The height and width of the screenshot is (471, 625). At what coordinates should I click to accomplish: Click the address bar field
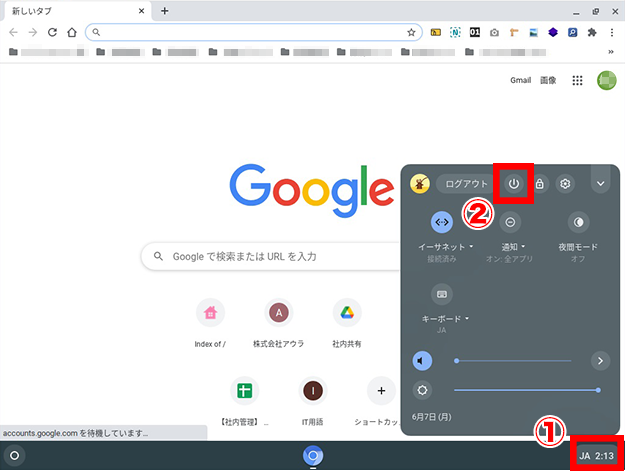254,32
